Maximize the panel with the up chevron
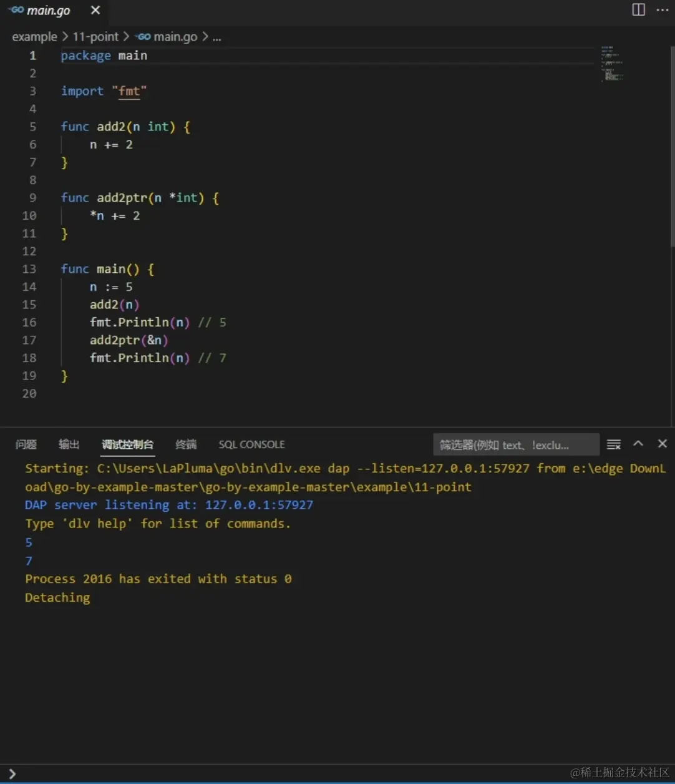This screenshot has height=784, width=675. point(638,444)
